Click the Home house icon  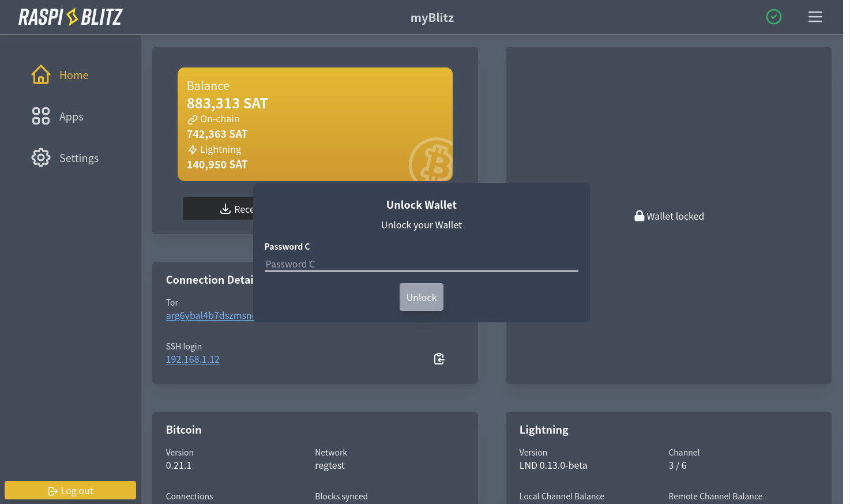point(41,74)
